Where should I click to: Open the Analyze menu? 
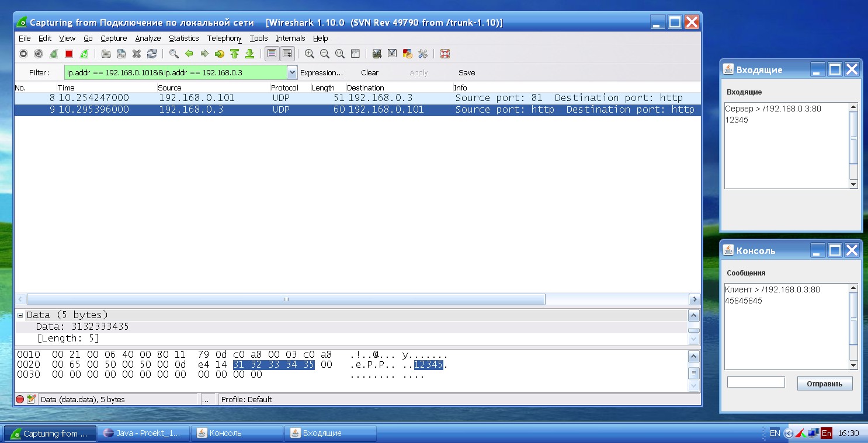[148, 39]
